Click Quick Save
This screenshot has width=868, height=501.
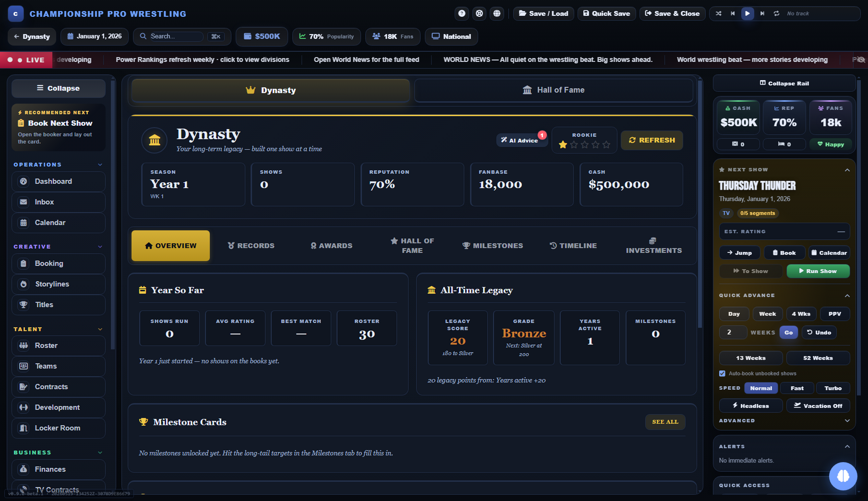pyautogui.click(x=606, y=13)
